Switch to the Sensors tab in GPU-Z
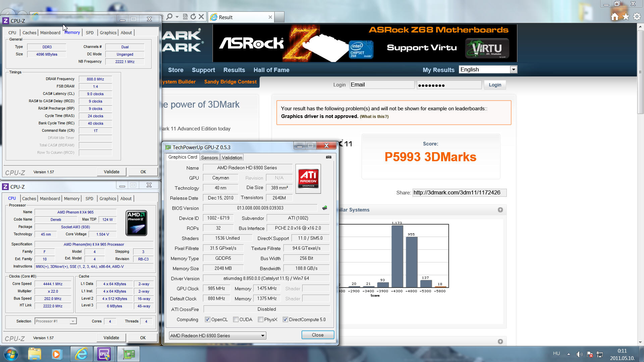644x362 pixels. click(209, 158)
